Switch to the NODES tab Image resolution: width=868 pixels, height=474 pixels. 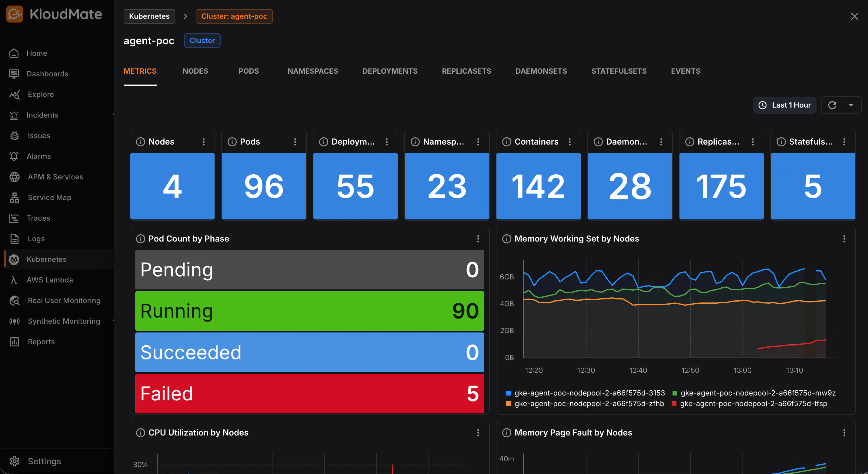(195, 71)
